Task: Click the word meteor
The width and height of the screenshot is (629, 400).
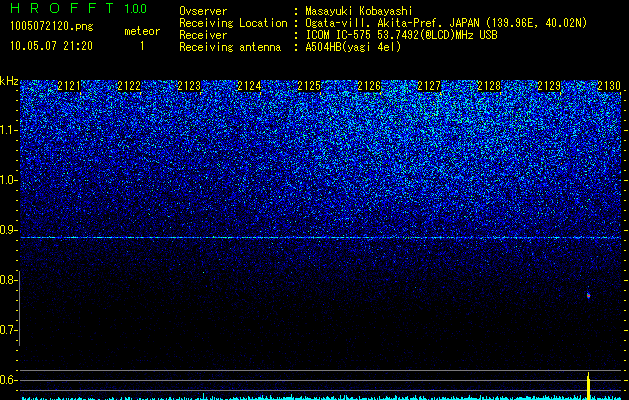Action: pos(142,31)
